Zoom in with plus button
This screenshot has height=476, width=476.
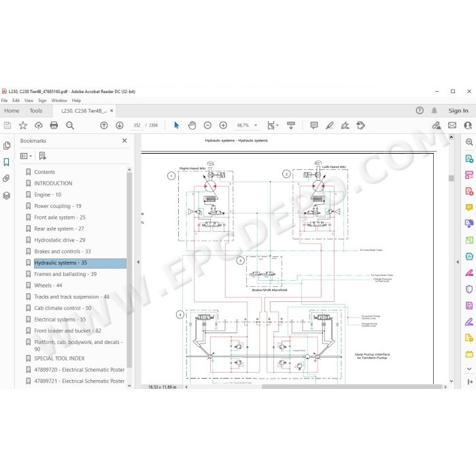[223, 125]
